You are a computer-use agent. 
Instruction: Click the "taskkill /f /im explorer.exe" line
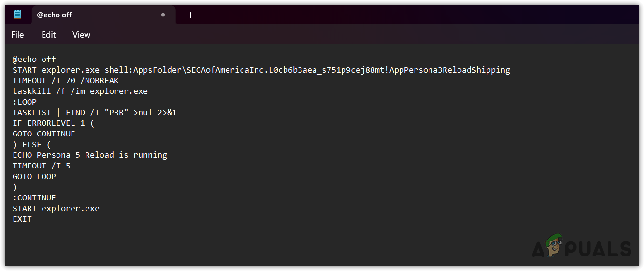click(x=80, y=91)
